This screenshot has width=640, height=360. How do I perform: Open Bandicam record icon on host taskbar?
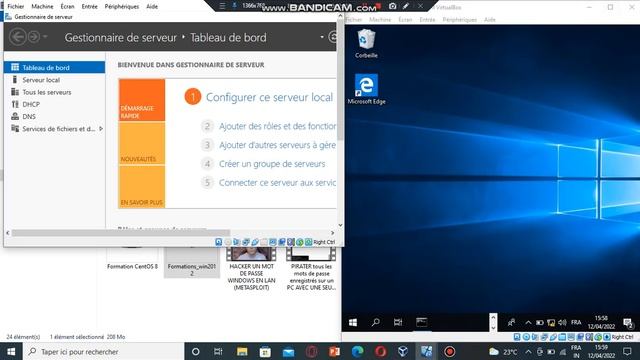[x=449, y=351]
